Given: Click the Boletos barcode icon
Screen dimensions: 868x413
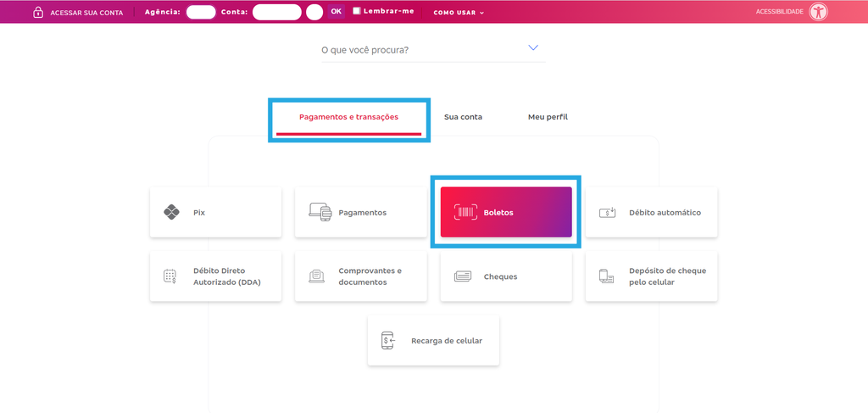Looking at the screenshot, I should click(x=465, y=212).
